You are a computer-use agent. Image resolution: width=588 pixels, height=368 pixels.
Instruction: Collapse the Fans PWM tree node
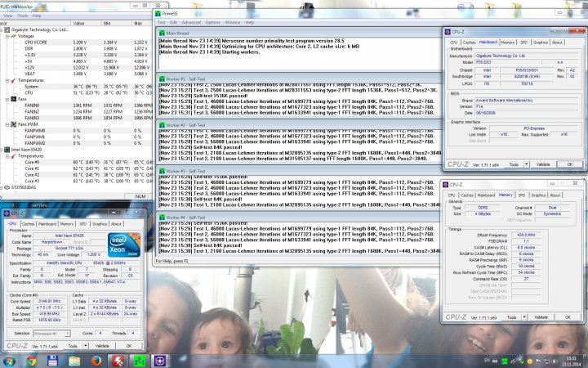(x=7, y=124)
